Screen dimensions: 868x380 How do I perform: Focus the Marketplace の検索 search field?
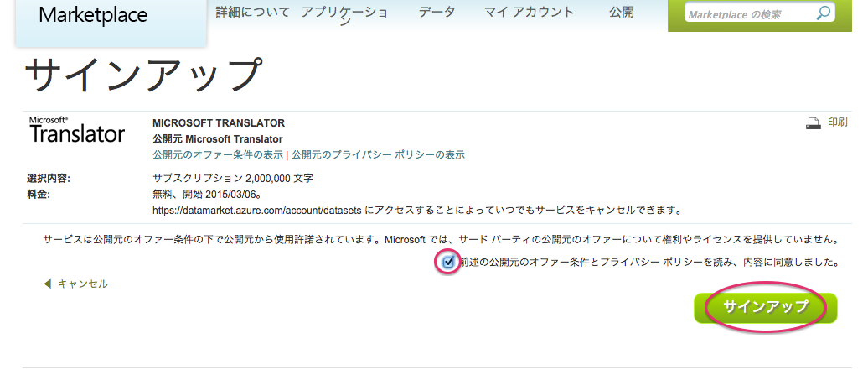(750, 14)
